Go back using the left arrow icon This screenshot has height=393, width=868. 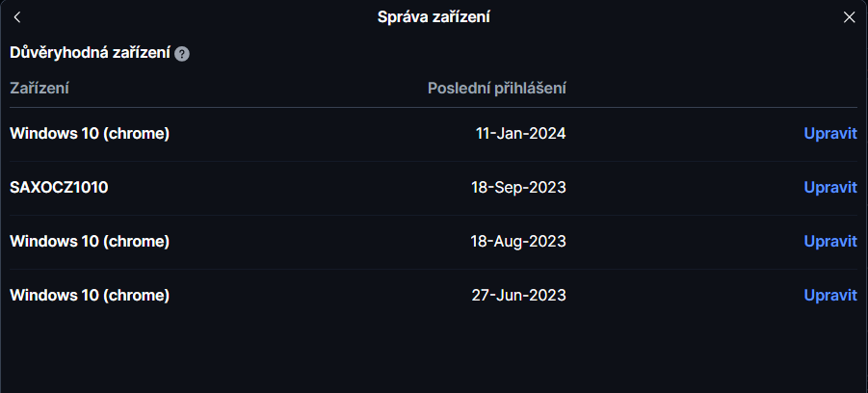click(x=17, y=17)
